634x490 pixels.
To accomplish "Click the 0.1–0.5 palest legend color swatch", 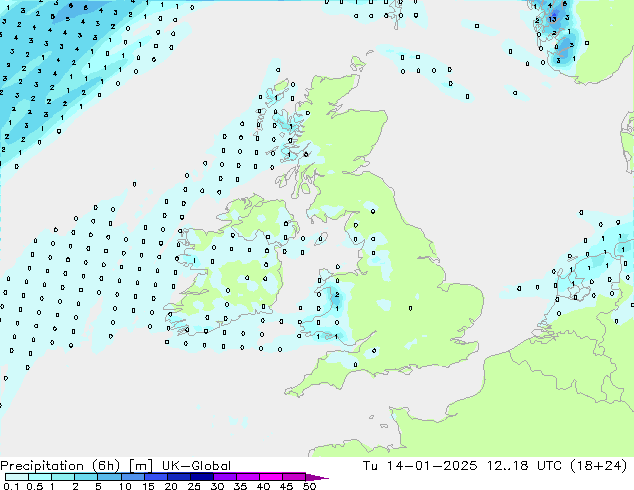I will point(17,477).
